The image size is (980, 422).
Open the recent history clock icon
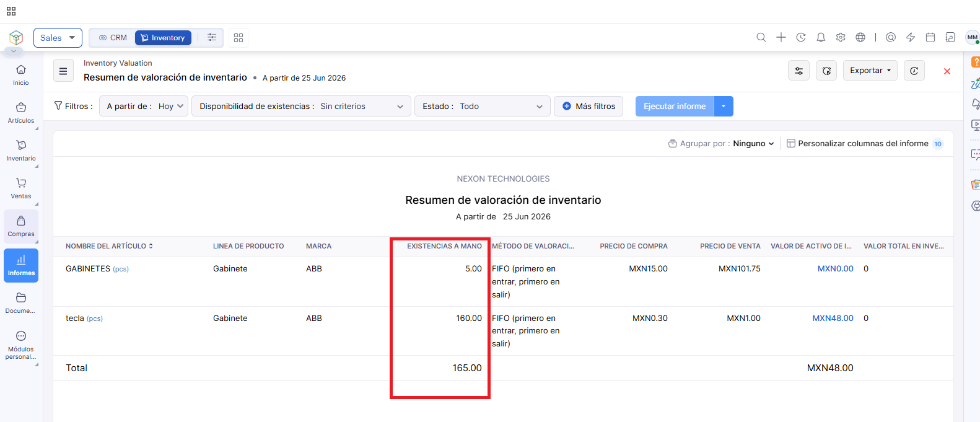click(801, 37)
